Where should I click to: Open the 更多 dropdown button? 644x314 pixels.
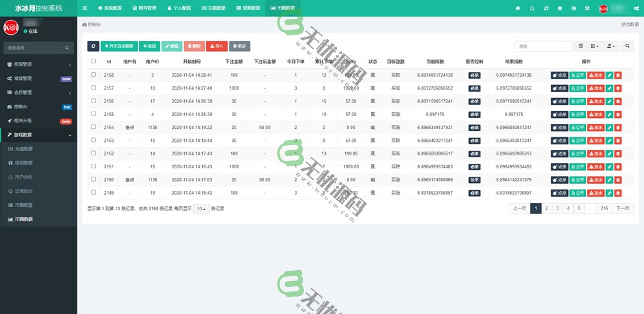(240, 46)
